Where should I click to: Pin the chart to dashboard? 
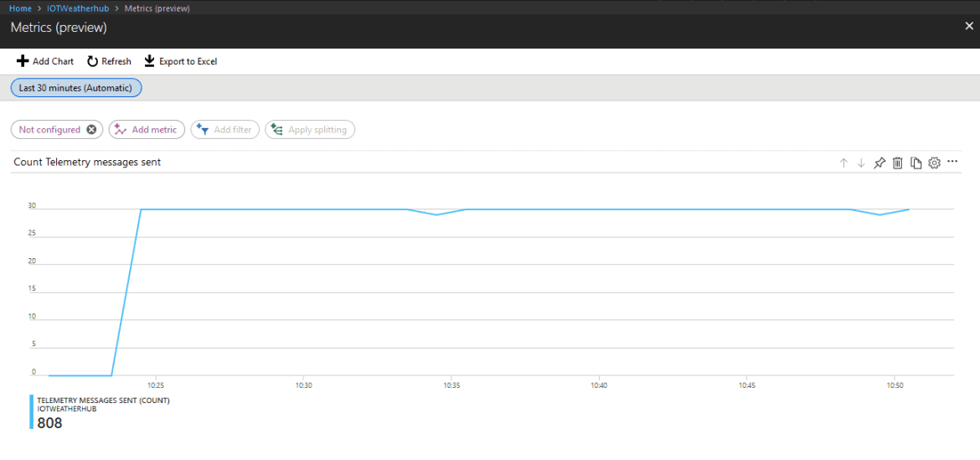point(879,163)
